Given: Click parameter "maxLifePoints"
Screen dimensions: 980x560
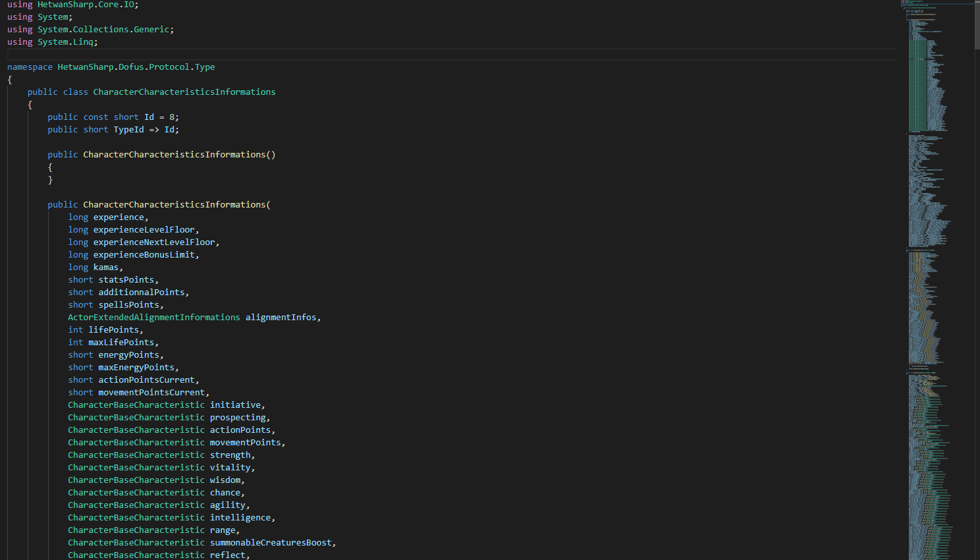Looking at the screenshot, I should tap(121, 343).
